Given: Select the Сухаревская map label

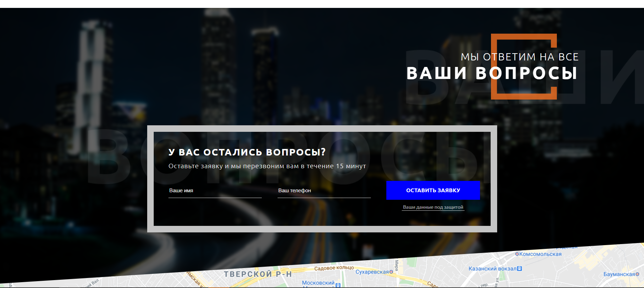Looking at the screenshot, I should click(x=372, y=272).
